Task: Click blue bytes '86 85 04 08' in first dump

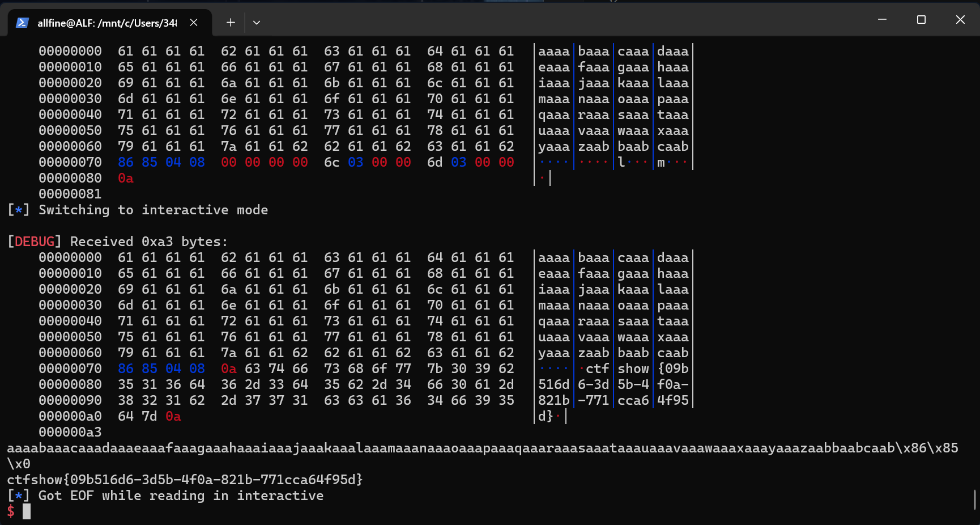Action: tap(161, 162)
